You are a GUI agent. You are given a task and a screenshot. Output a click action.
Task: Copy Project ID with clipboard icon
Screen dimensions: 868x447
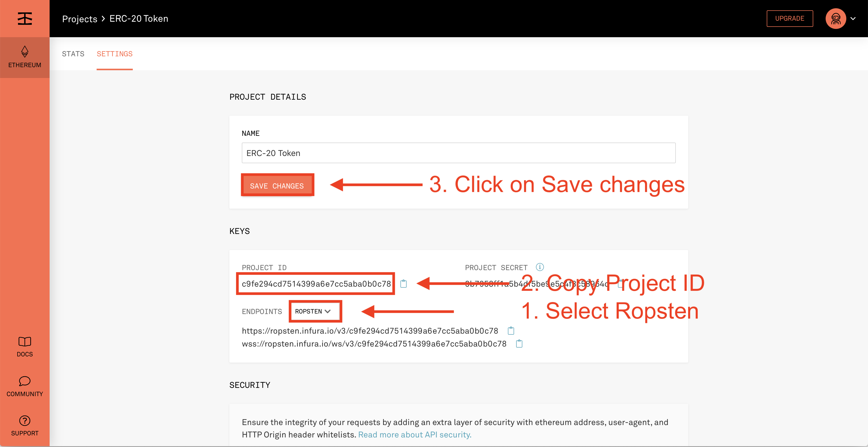click(403, 284)
